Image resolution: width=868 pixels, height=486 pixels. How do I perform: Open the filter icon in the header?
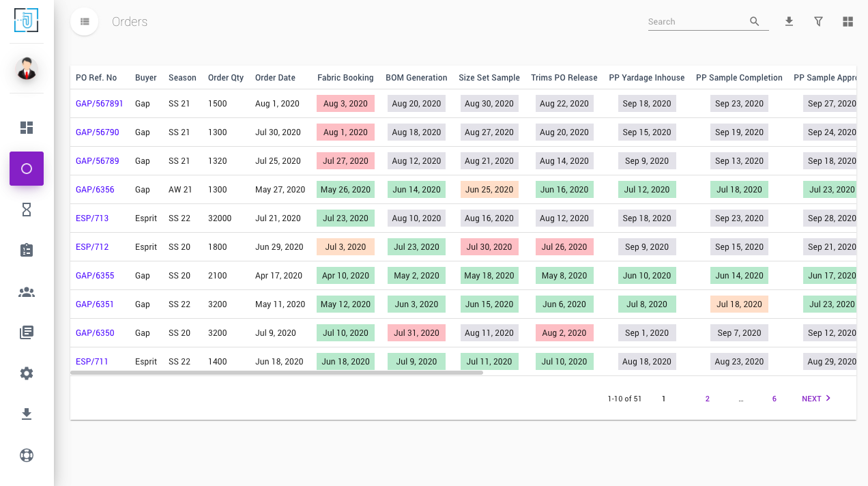tap(818, 22)
